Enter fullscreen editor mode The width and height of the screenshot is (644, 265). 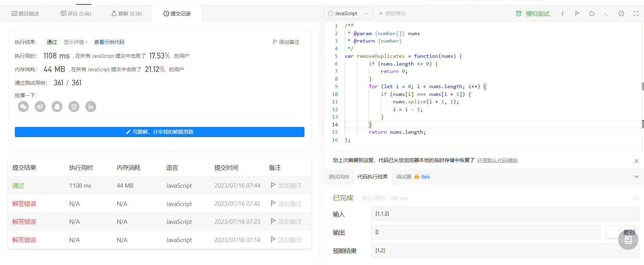point(636,14)
